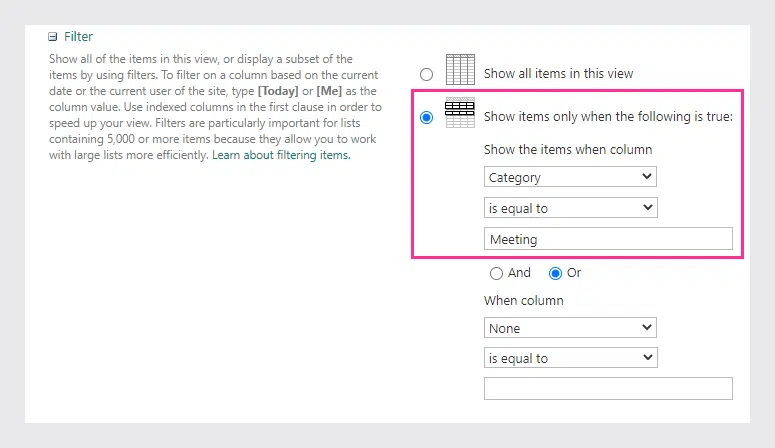775x448 pixels.
Task: Open first 'is equal to' operator dropdown
Action: 570,208
